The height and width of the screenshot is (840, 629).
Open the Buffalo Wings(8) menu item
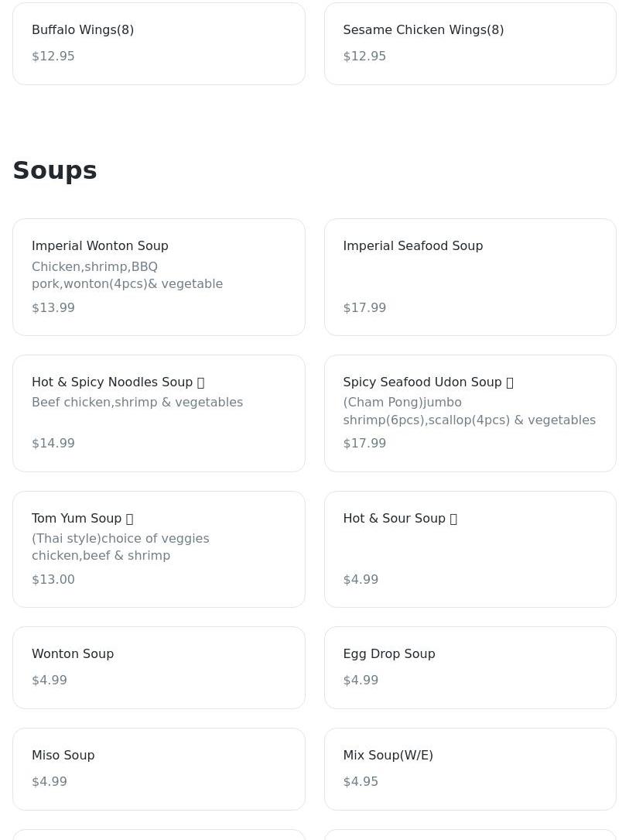pos(159,43)
